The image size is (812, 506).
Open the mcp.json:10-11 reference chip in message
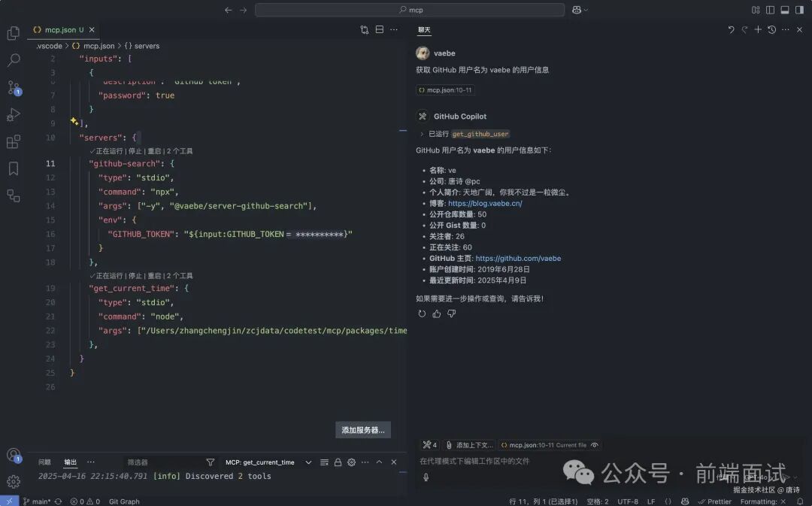point(445,90)
